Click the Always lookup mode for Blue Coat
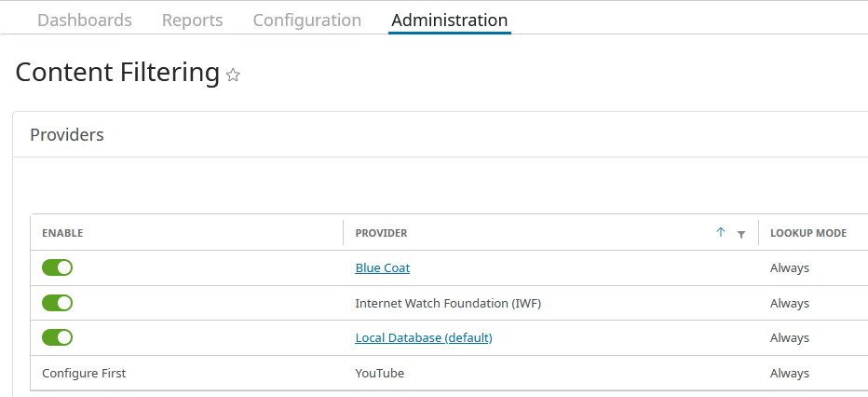Image resolution: width=868 pixels, height=397 pixels. pyautogui.click(x=790, y=267)
